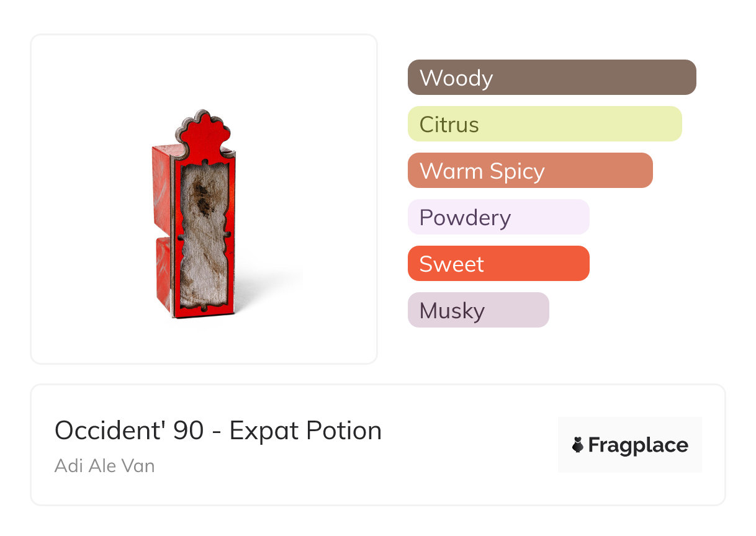756x536 pixels.
Task: Click the Sweet accord bar
Action: tap(498, 264)
